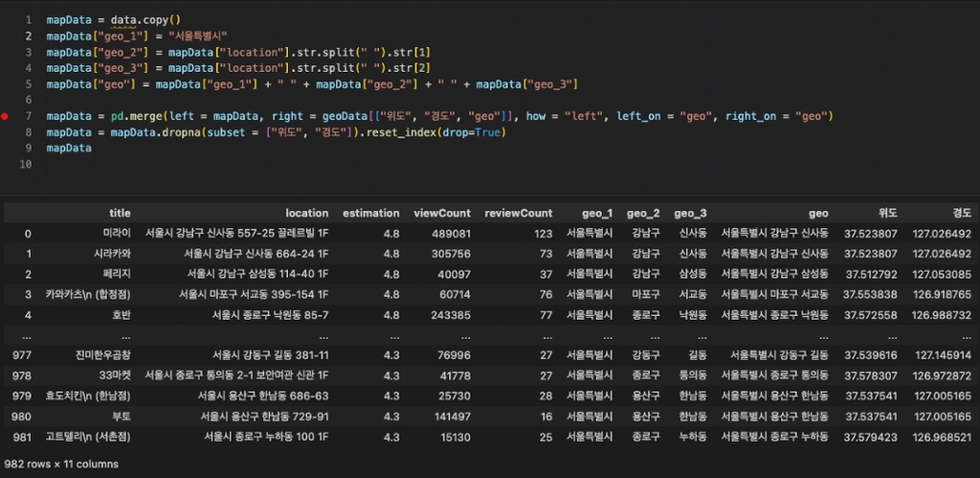Viewport: 980px width, 478px height.
Task: Select reviewCount value 76
Action: tap(546, 294)
